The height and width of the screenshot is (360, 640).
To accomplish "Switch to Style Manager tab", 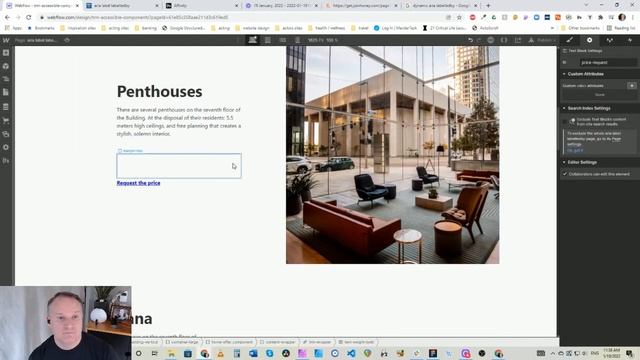I will click(x=609, y=40).
